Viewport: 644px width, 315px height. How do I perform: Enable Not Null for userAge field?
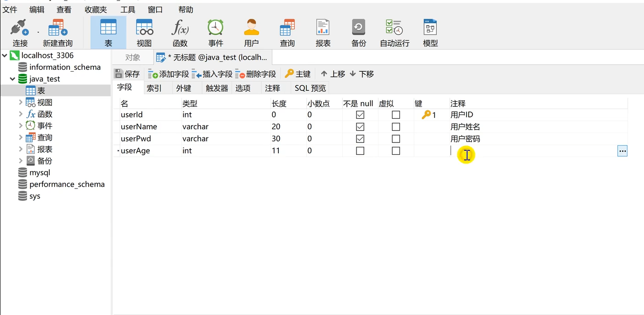360,151
